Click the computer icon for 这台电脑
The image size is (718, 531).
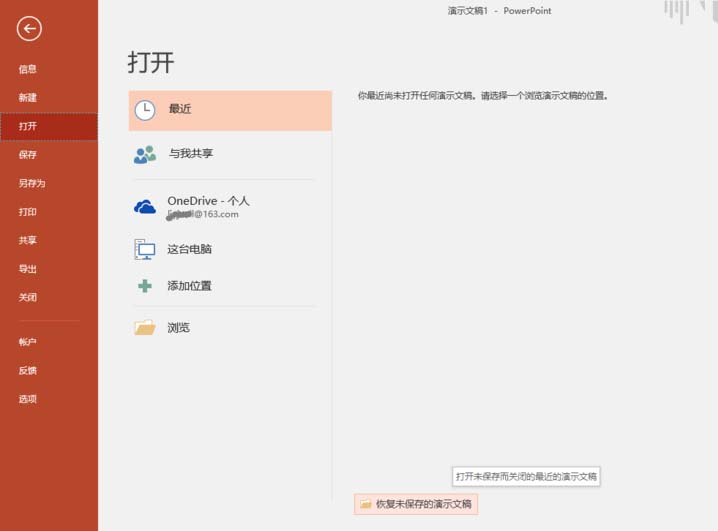pyautogui.click(x=145, y=249)
